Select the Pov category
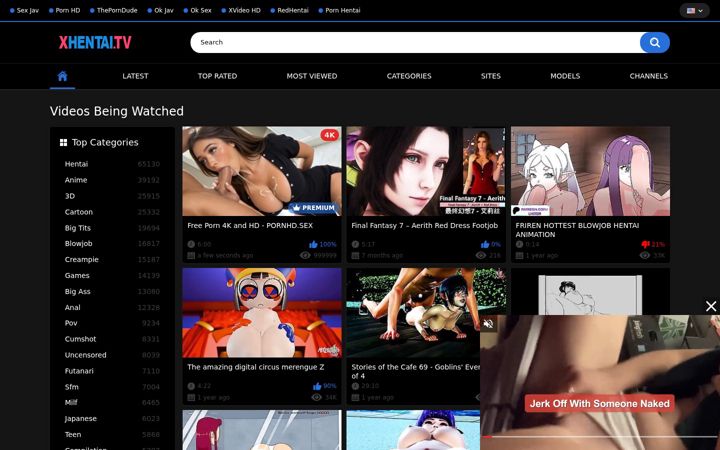This screenshot has width=720, height=450. [x=71, y=323]
